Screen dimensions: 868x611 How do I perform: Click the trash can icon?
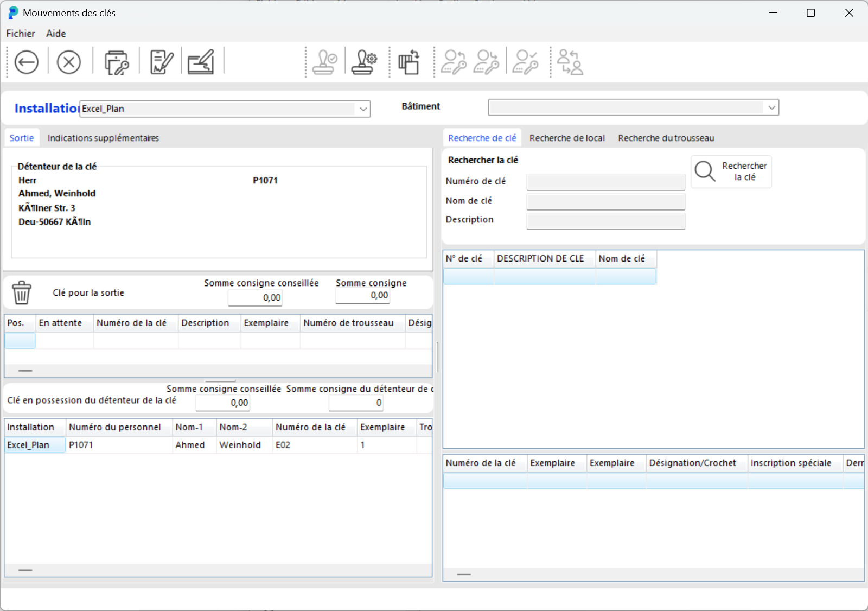[x=22, y=292]
